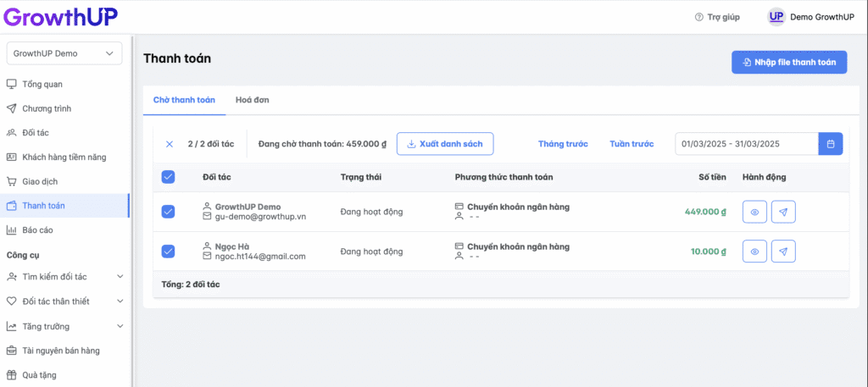Toggle the select-all checkbox in table header
This screenshot has height=387, width=868.
click(168, 177)
